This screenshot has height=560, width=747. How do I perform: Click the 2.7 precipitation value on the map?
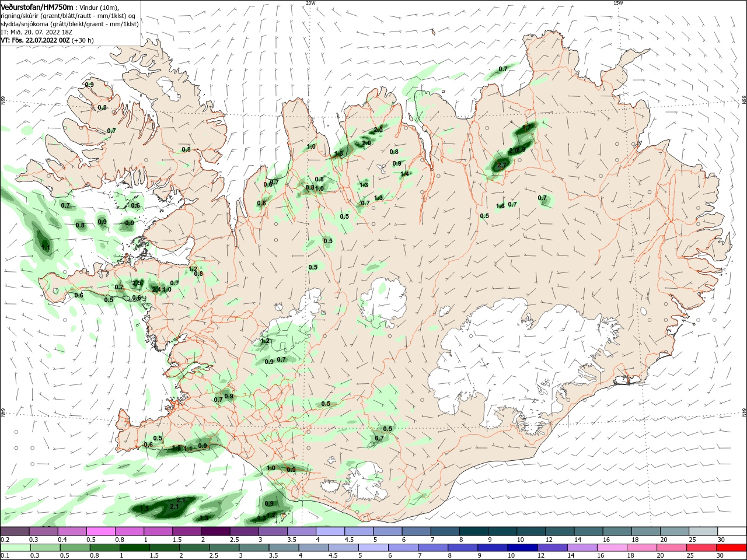tap(501, 166)
